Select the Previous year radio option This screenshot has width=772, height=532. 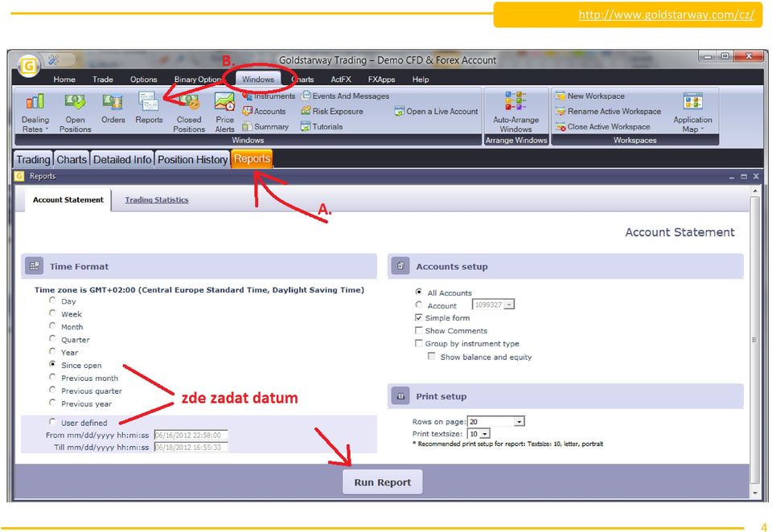click(52, 403)
